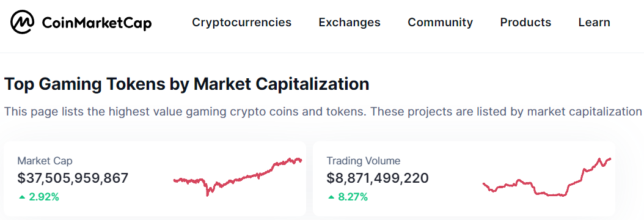Select the $37,505,959,867 market cap value
This screenshot has width=644, height=220.
pyautogui.click(x=73, y=178)
